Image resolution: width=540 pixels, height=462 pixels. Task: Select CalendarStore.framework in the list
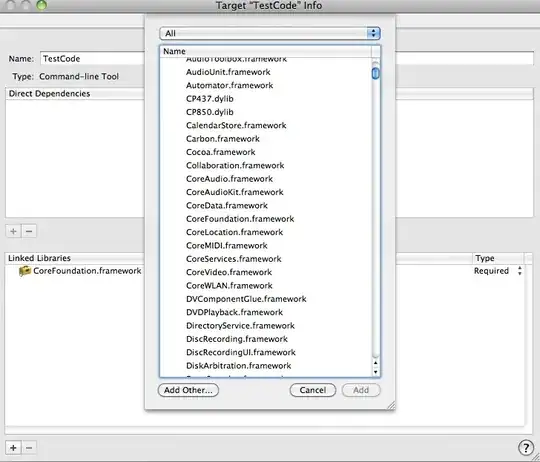(x=236, y=125)
